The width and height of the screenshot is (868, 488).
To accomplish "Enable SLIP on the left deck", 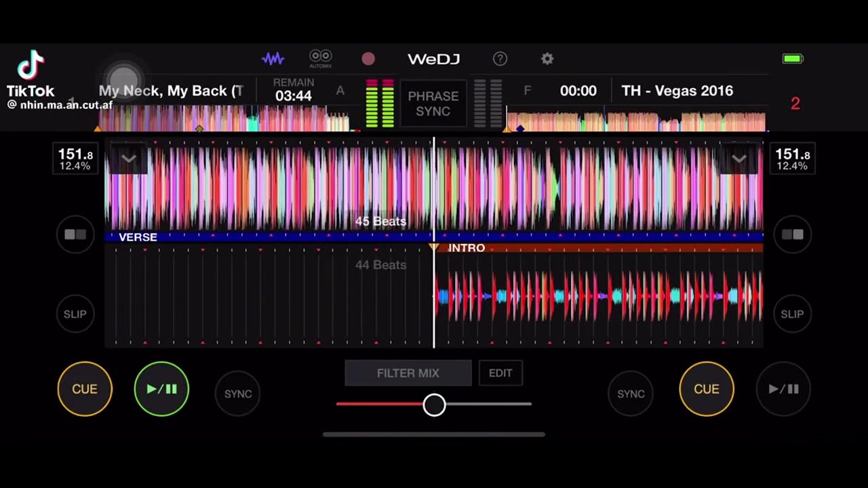I will pyautogui.click(x=75, y=314).
